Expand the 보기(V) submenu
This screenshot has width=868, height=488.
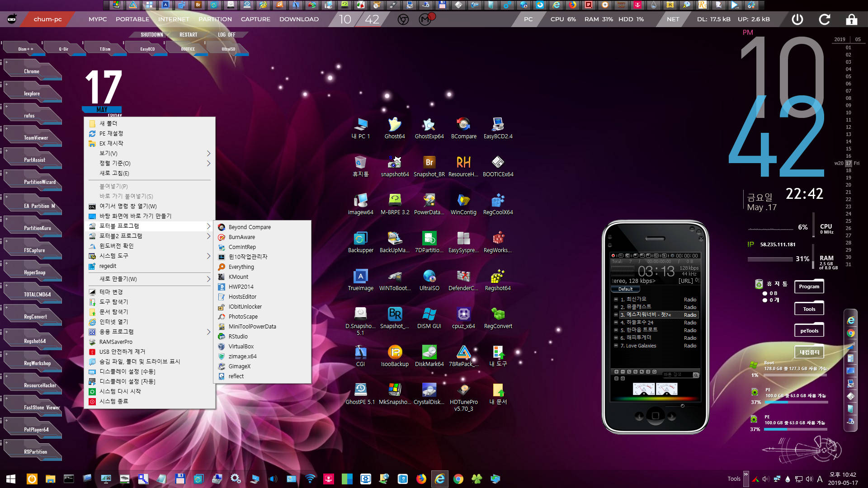pos(150,153)
